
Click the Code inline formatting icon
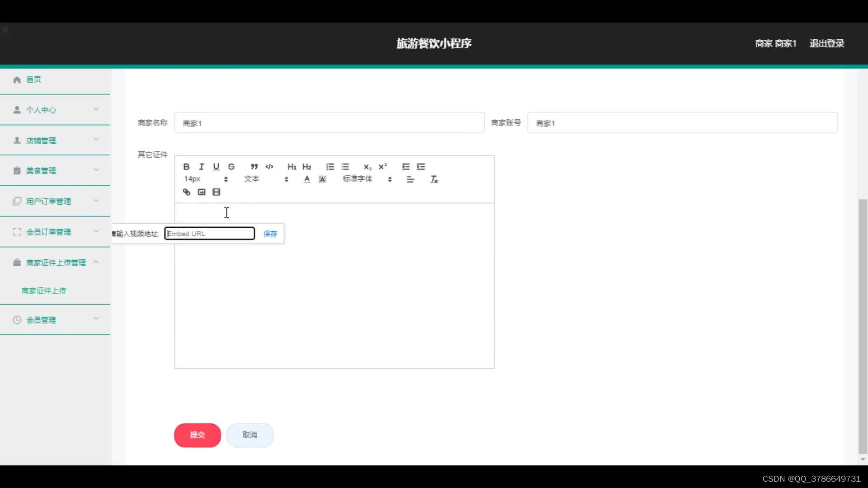click(x=269, y=166)
